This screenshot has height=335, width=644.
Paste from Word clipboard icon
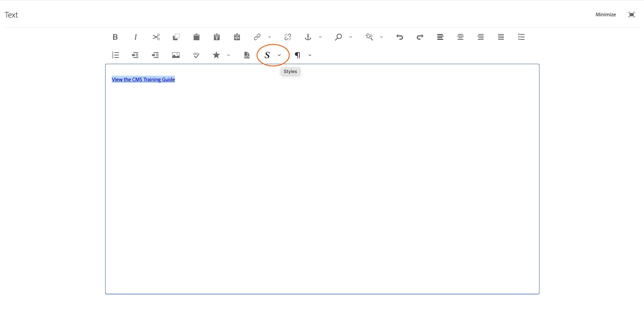tap(237, 37)
